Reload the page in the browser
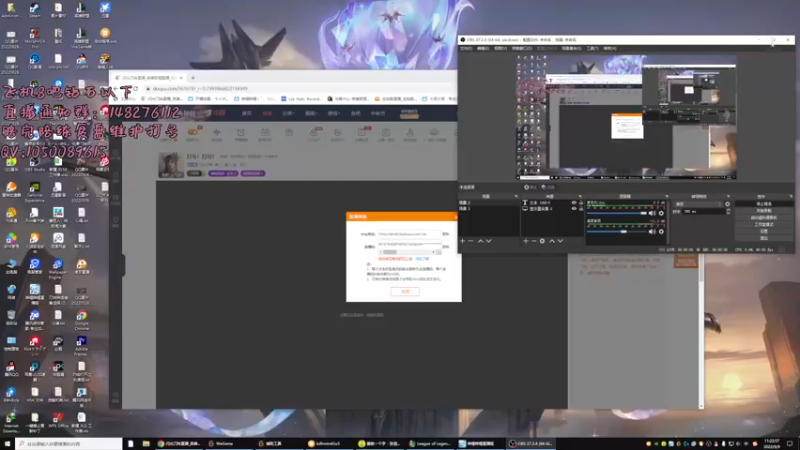Viewport: 800px width, 450px height. click(135, 89)
